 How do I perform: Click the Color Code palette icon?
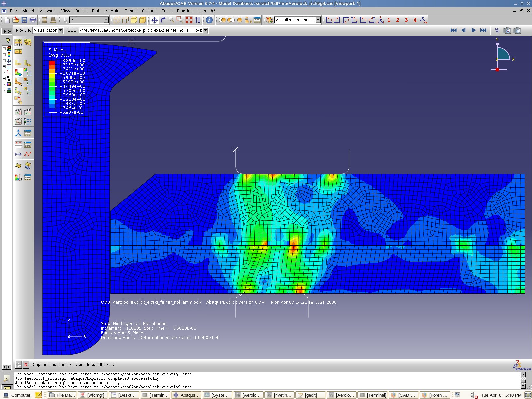tap(269, 20)
